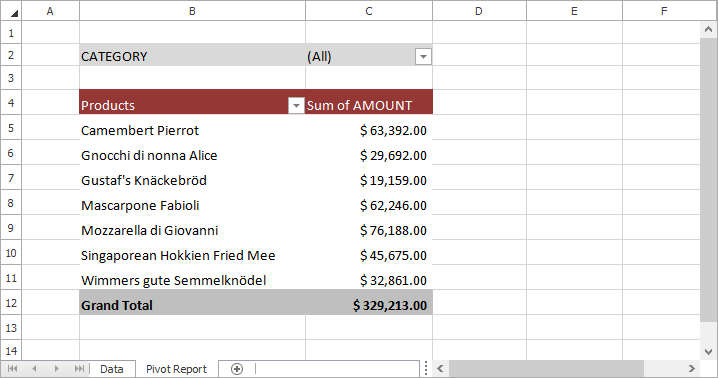This screenshot has width=718, height=378.
Task: Click previous sheet navigation arrow
Action: [x=34, y=368]
